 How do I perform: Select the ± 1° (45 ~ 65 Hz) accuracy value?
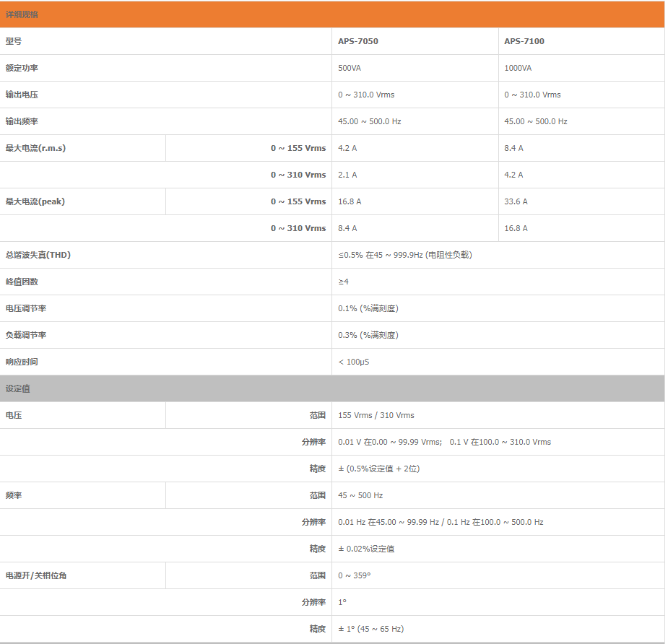(x=370, y=629)
